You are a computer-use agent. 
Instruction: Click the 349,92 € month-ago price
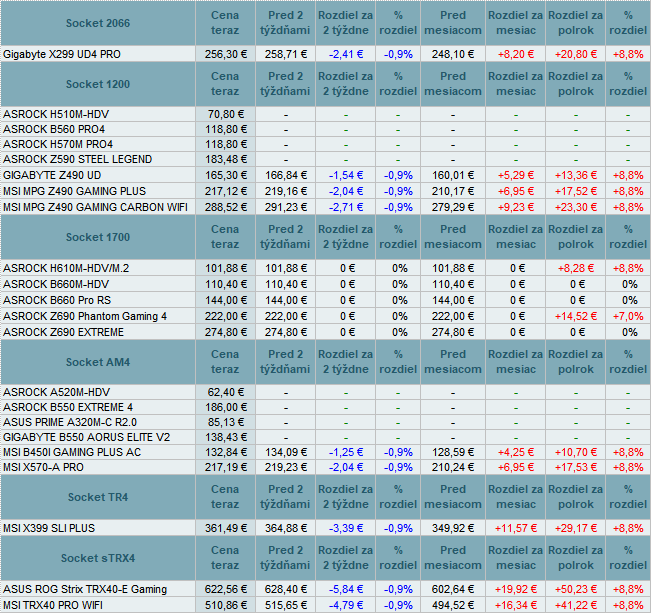click(x=453, y=528)
